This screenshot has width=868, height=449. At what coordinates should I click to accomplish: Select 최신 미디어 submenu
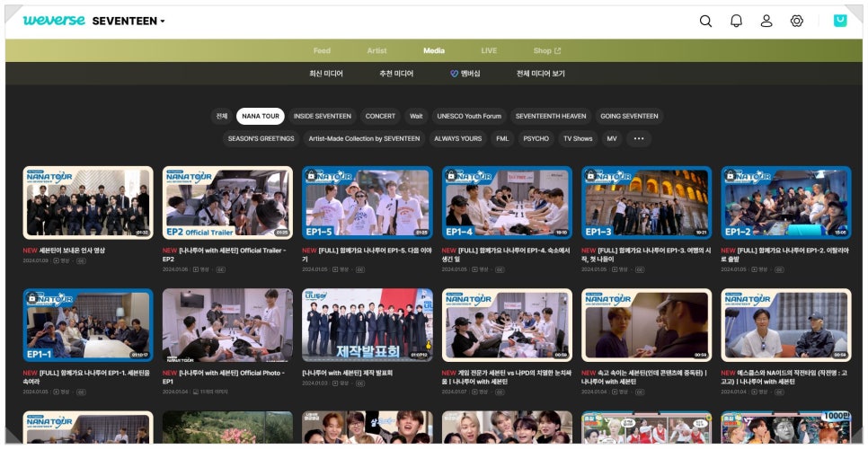pyautogui.click(x=326, y=74)
